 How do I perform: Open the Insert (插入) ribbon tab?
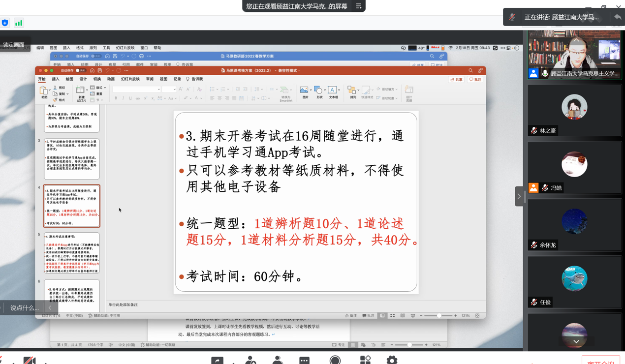(56, 79)
